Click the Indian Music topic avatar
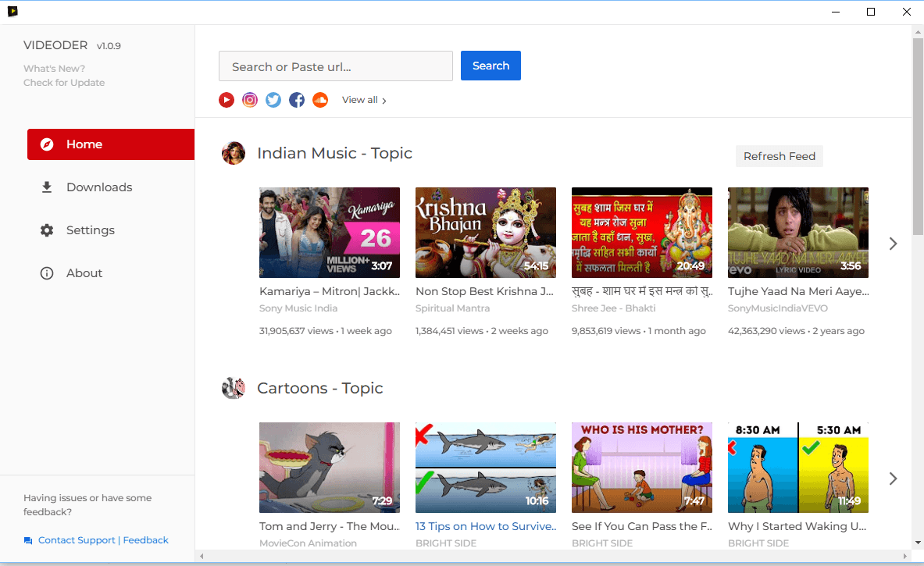 tap(234, 153)
